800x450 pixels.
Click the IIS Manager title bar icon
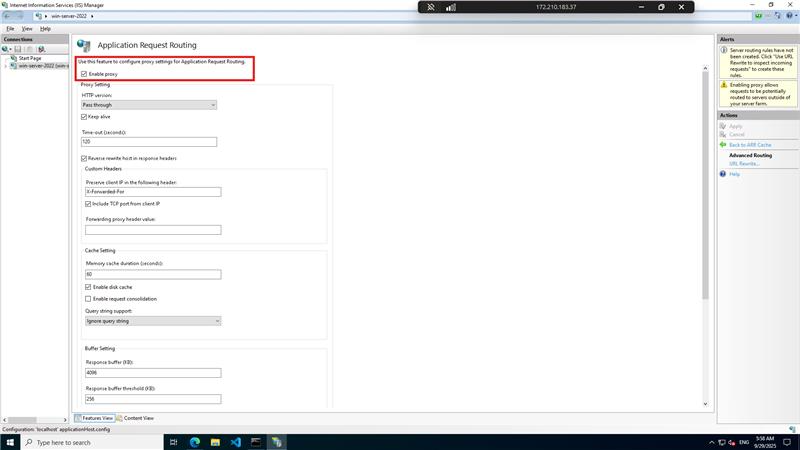5,5
